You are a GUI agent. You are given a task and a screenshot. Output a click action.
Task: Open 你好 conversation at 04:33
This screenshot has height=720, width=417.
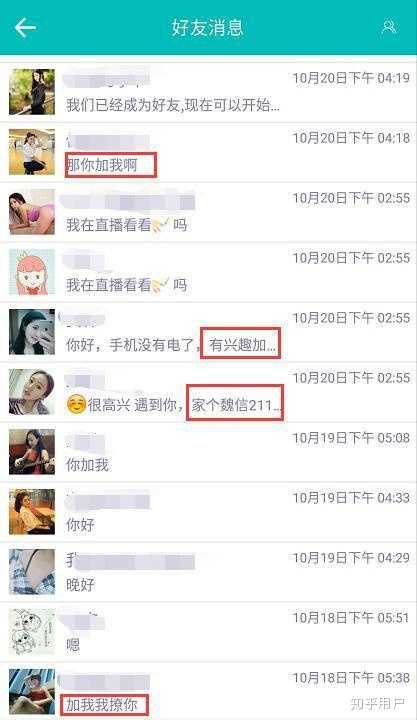click(208, 512)
